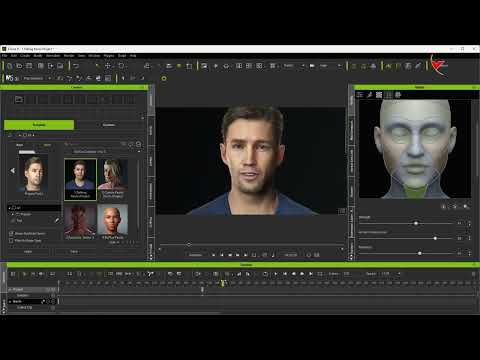
Task: Click the Switcher sub-track in timeline
Action: (x=23, y=295)
